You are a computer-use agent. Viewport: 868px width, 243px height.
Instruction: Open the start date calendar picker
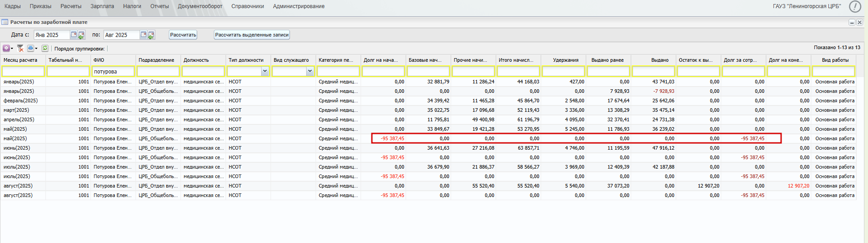[74, 35]
